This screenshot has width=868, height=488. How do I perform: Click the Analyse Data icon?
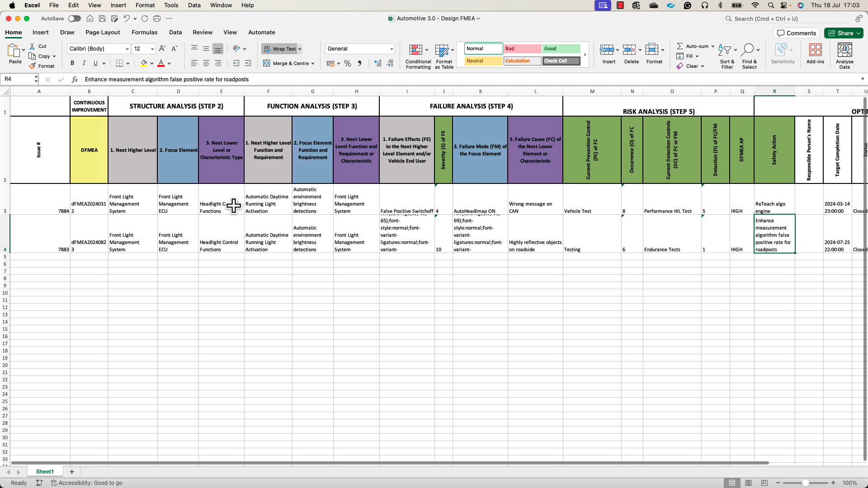click(844, 49)
